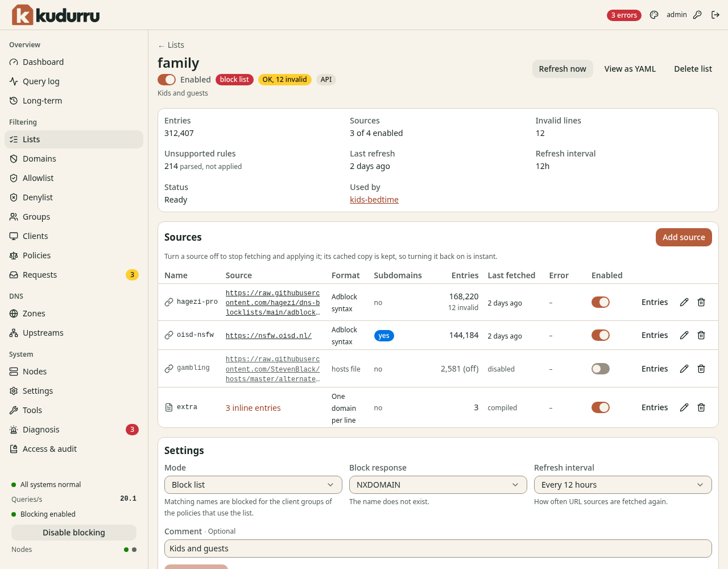Open the Mode dropdown showing Block list
Image resolution: width=728 pixels, height=569 pixels.
[253, 485]
